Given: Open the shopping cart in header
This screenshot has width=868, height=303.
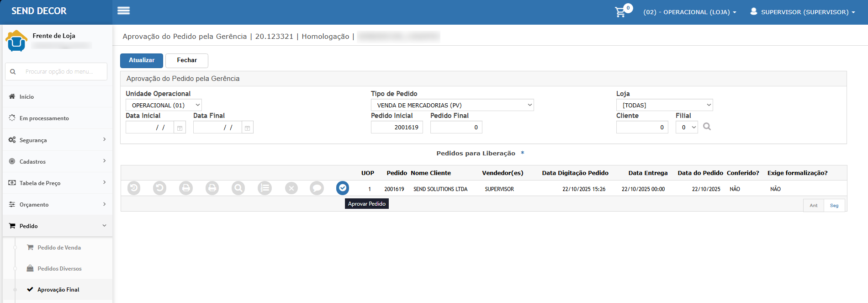Looking at the screenshot, I should 620,12.
